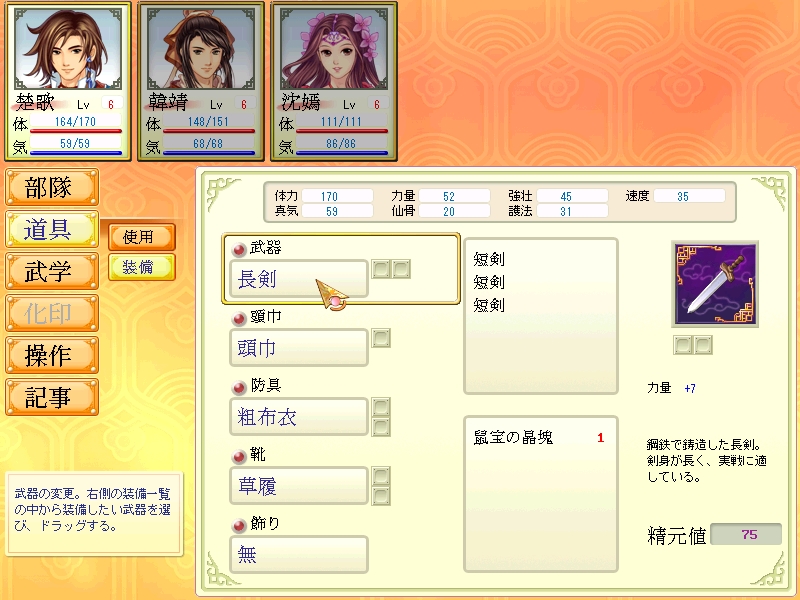The height and width of the screenshot is (600, 800).
Task: Open the 部隊 menu
Action: tap(52, 187)
